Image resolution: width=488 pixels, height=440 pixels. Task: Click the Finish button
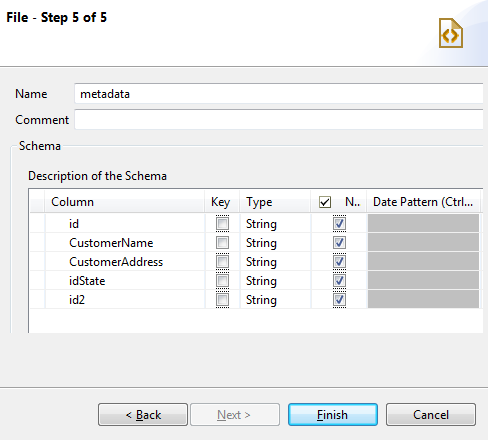(333, 415)
